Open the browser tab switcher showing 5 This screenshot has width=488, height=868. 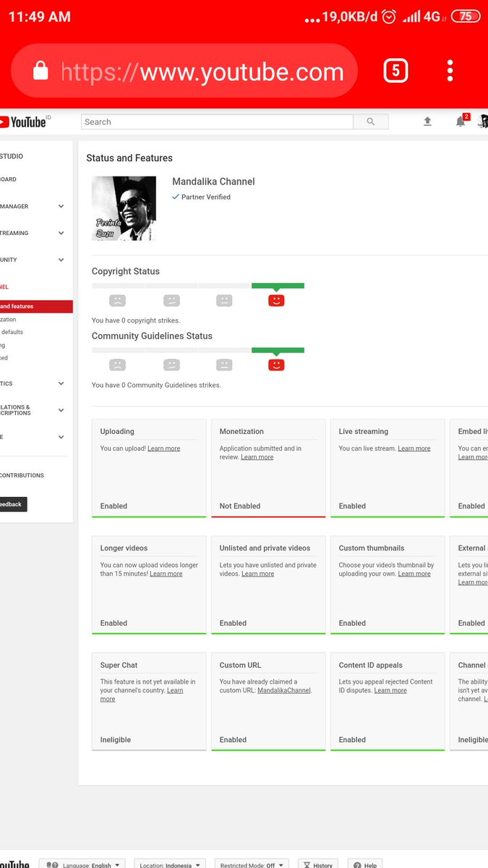(395, 71)
